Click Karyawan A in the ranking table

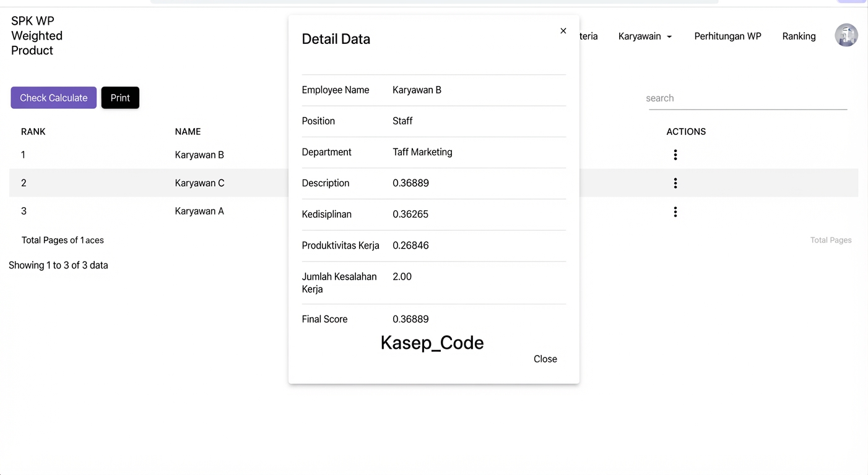[199, 212]
